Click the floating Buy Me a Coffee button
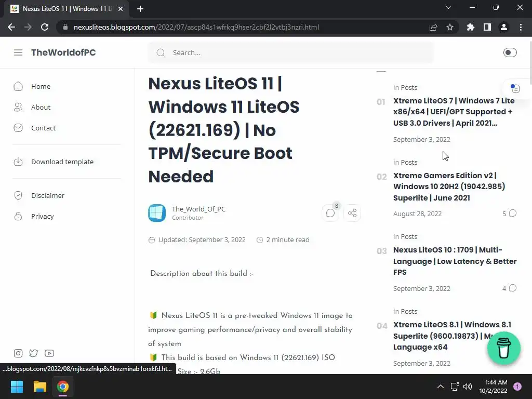532x399 pixels. tap(504, 348)
